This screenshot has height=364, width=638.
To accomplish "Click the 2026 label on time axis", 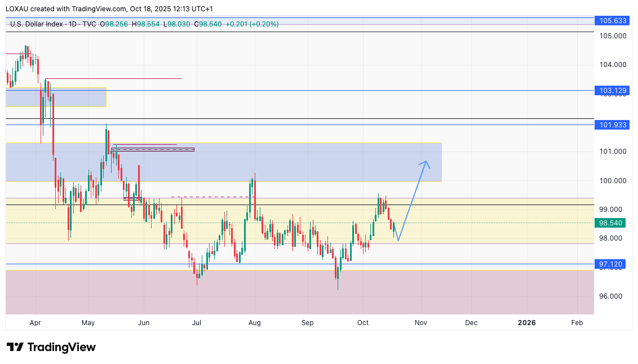I will click(x=526, y=323).
